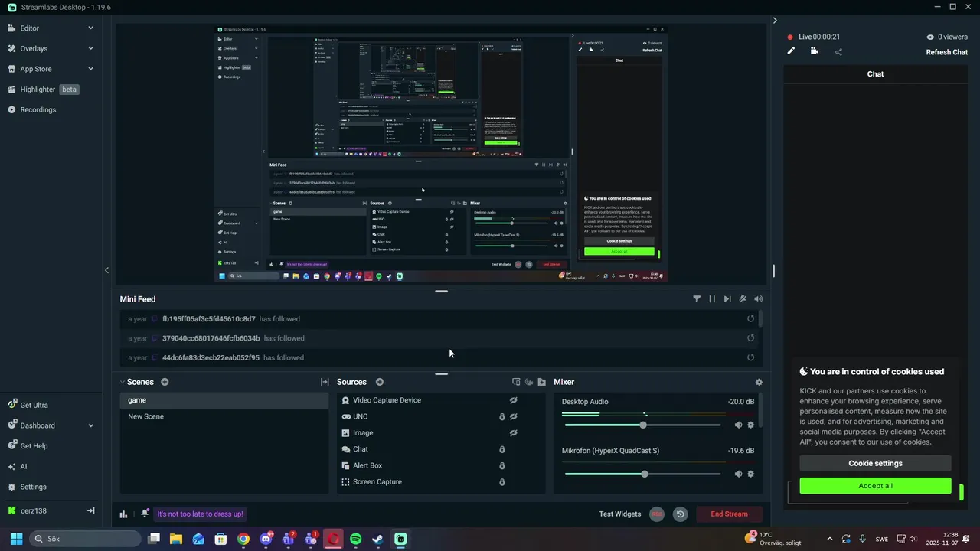Expand the App Store chevron

pos(90,69)
